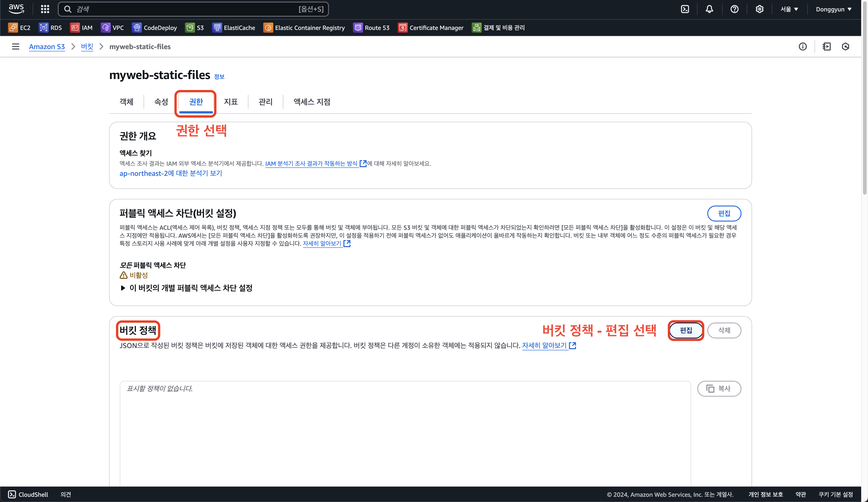
Task: Click 편집 button for 버킷 정책
Action: point(686,330)
